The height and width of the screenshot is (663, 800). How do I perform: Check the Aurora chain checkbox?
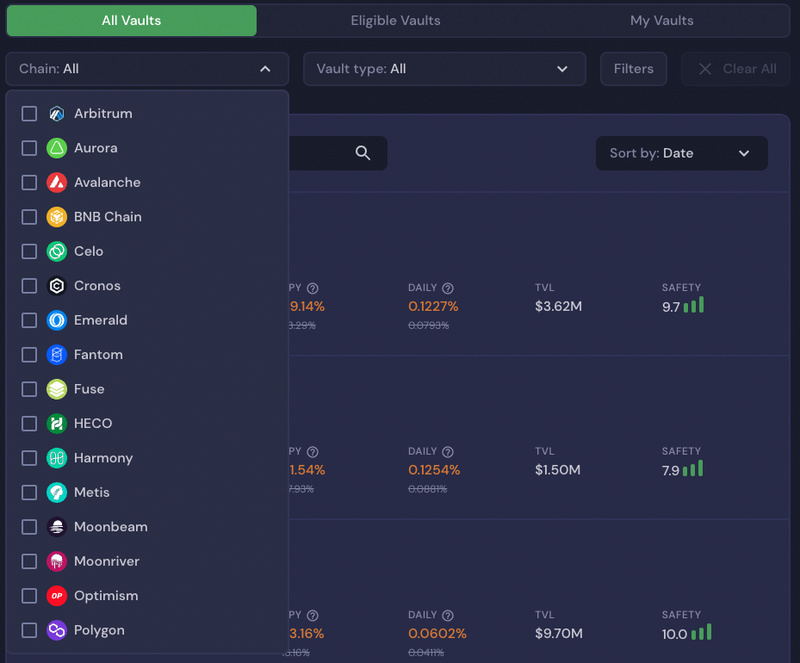coord(29,148)
